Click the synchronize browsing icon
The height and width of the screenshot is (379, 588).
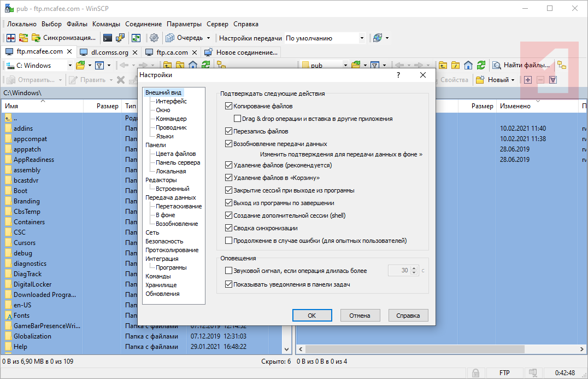[x=23, y=38]
